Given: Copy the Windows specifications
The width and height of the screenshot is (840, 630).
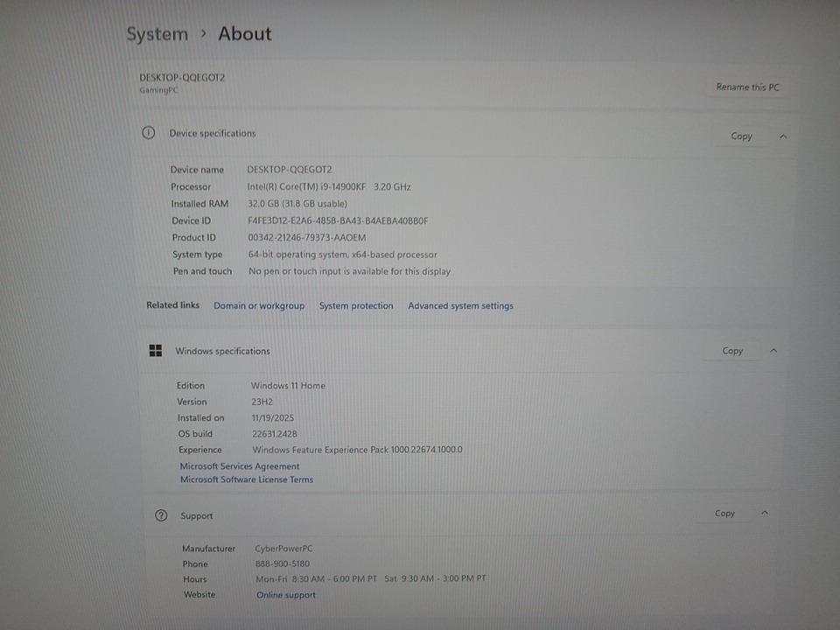Looking at the screenshot, I should (x=732, y=351).
